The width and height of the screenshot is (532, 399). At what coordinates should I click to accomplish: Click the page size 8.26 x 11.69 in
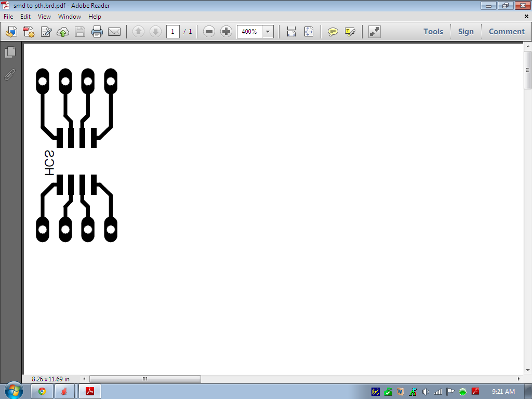[x=50, y=379]
